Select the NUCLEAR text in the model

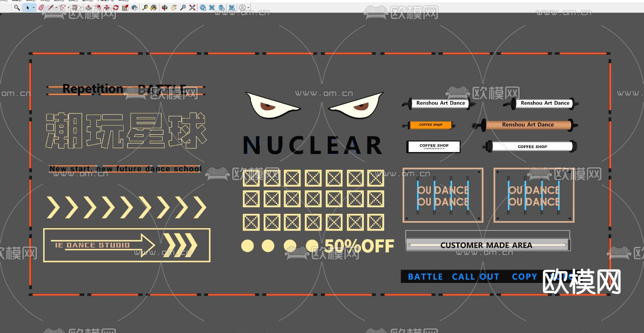pos(312,145)
